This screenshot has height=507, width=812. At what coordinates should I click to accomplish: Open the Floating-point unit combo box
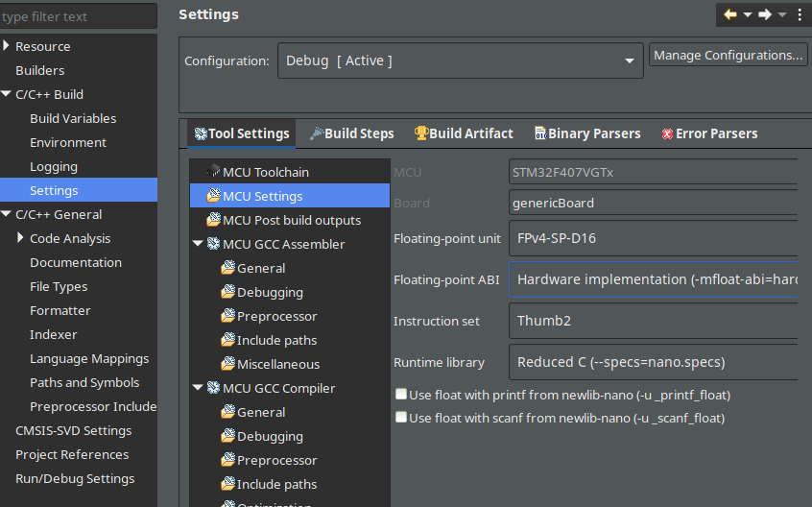653,238
